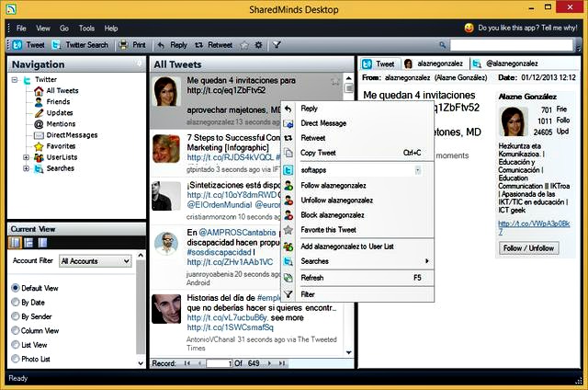Click the see more link

point(288,317)
